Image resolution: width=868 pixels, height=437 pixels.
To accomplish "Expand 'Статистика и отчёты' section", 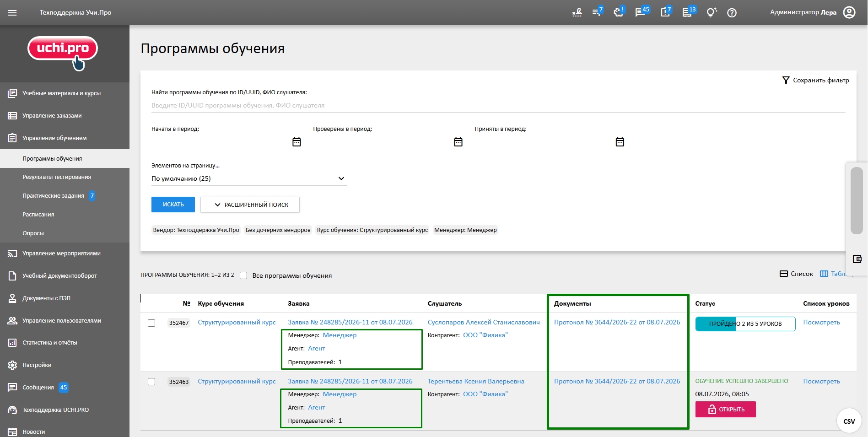I will (65, 343).
